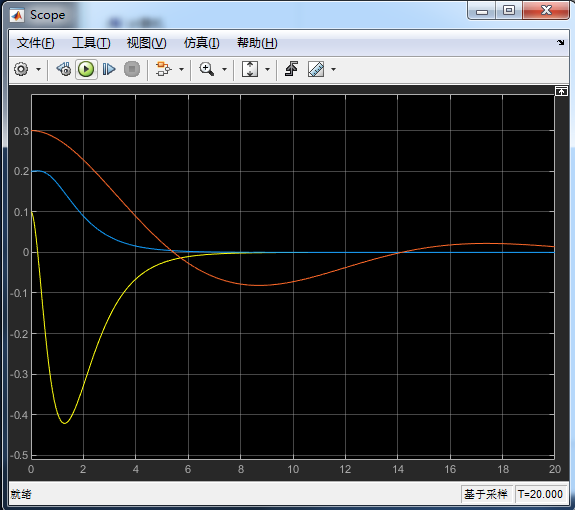
Task: Click the greyed Stop simulation button
Action: pos(132,69)
